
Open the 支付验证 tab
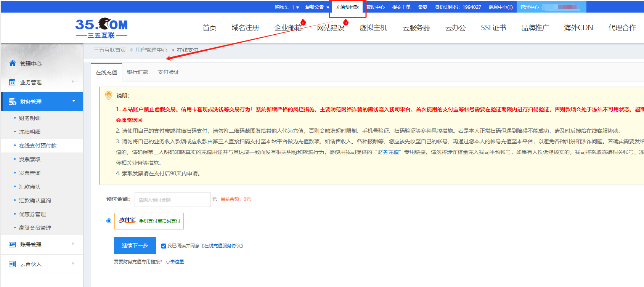coord(169,72)
